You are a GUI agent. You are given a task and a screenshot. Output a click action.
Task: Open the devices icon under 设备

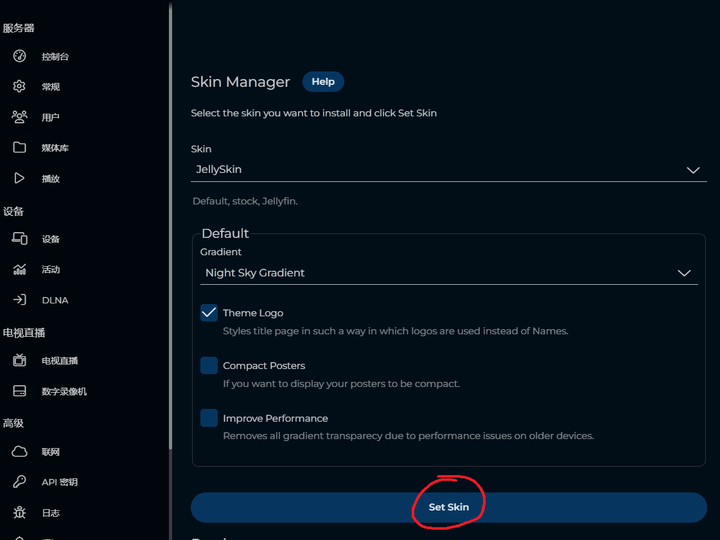19,239
